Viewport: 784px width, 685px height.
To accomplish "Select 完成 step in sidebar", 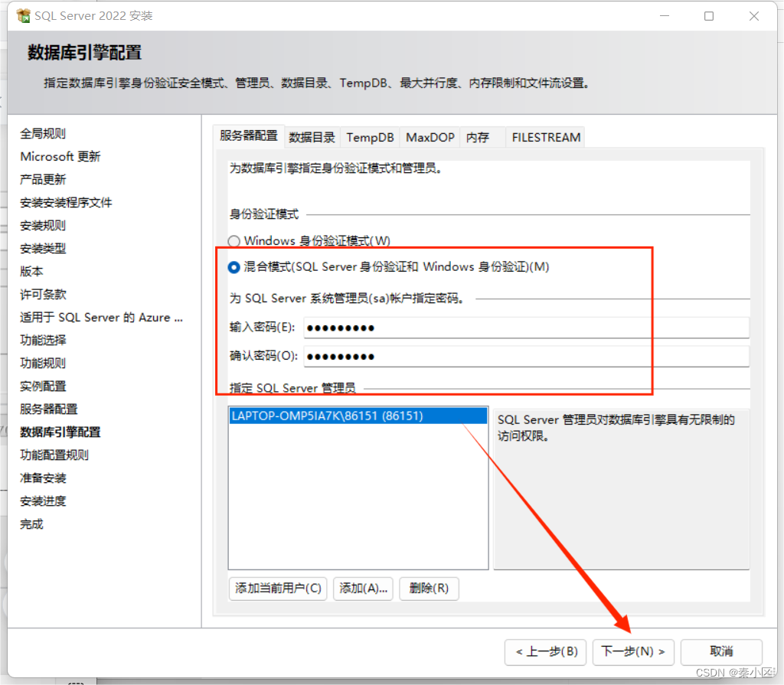I will [x=31, y=524].
